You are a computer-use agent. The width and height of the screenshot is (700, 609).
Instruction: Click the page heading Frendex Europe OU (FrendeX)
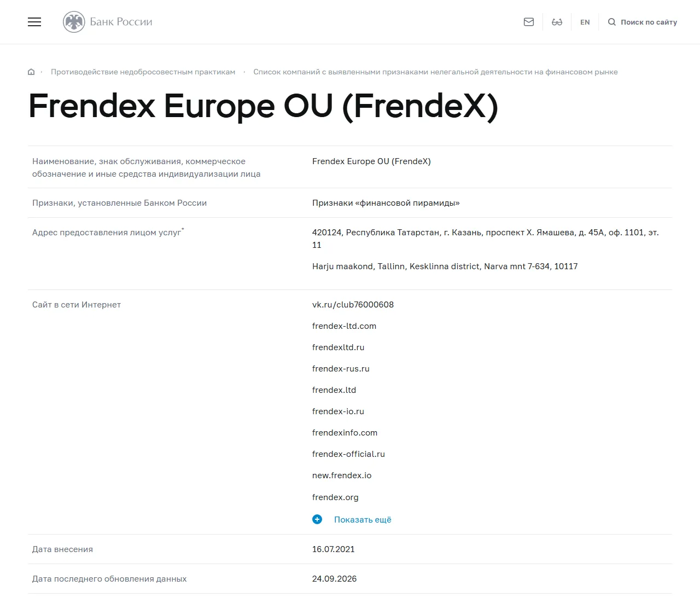point(263,106)
